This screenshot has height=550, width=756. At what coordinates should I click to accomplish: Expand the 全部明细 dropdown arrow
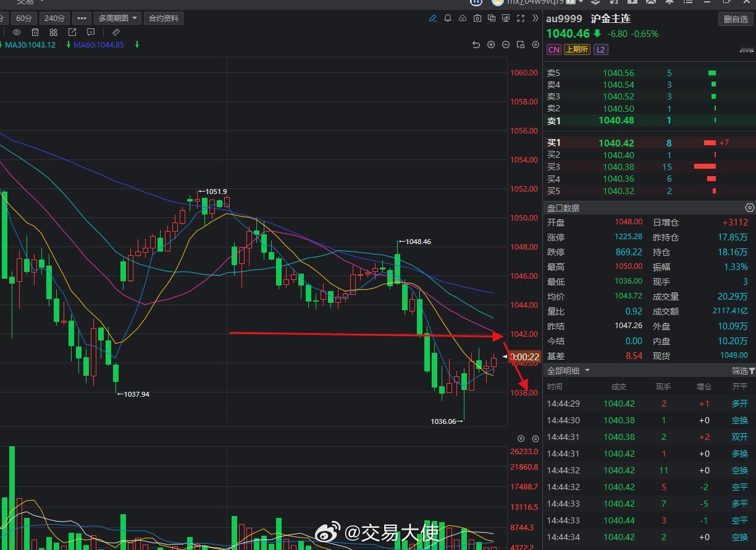coord(587,371)
